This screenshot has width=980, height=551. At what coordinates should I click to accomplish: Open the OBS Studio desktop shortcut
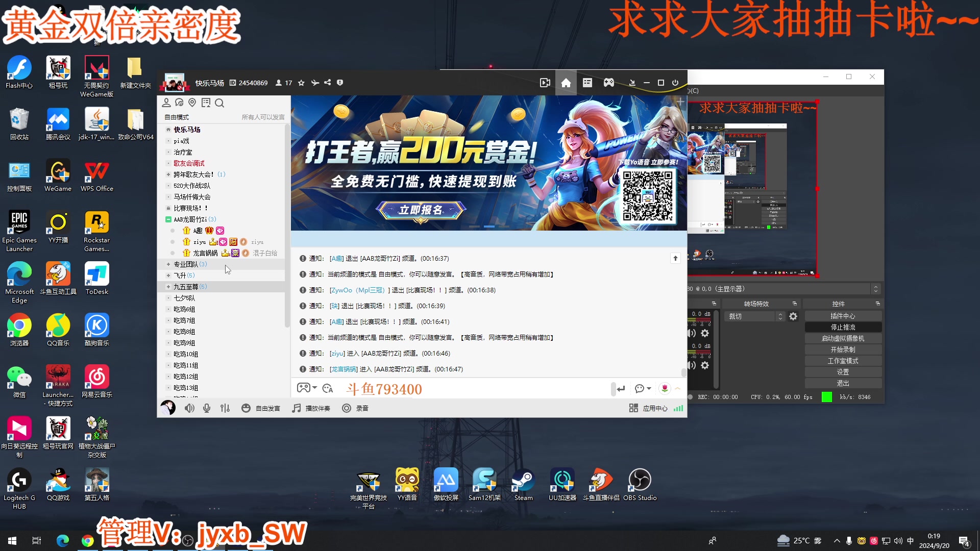pos(640,485)
